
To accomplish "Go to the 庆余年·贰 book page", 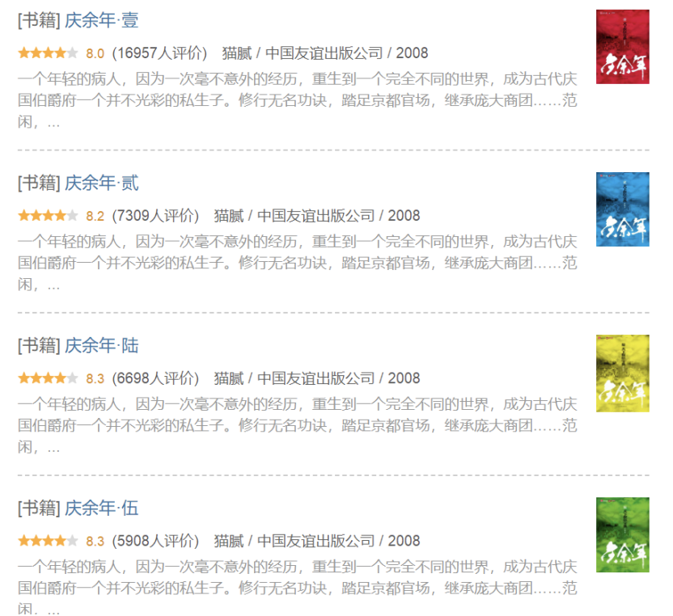I will pyautogui.click(x=102, y=184).
